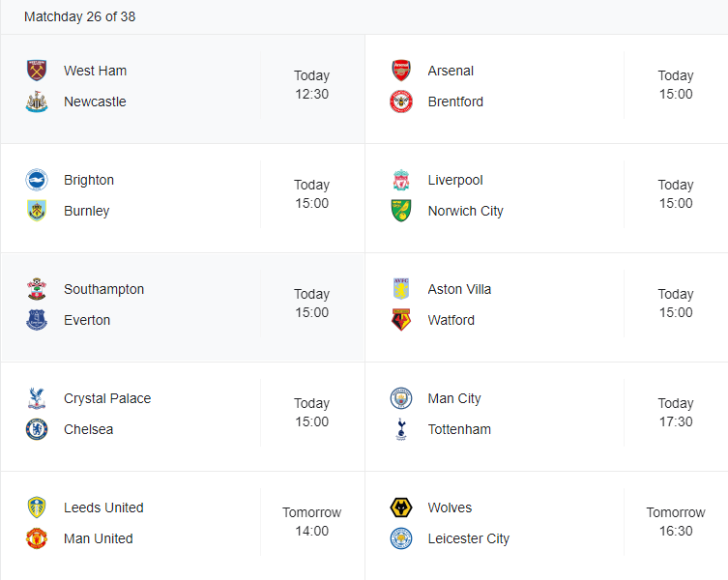728x580 pixels.
Task: Click the Liverpool club crest
Action: (x=400, y=180)
